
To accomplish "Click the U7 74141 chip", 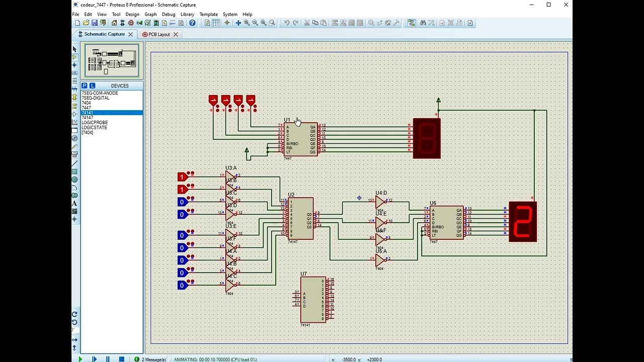I will 313,300.
